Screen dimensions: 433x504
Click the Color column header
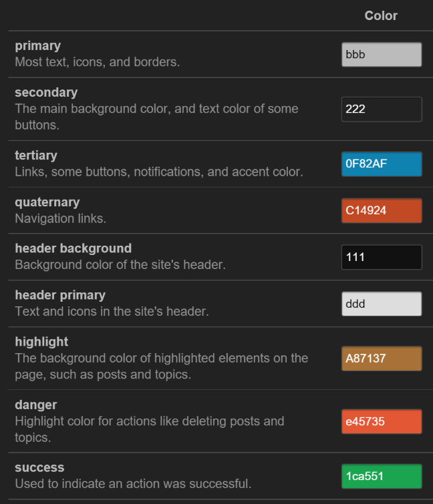[x=381, y=15]
